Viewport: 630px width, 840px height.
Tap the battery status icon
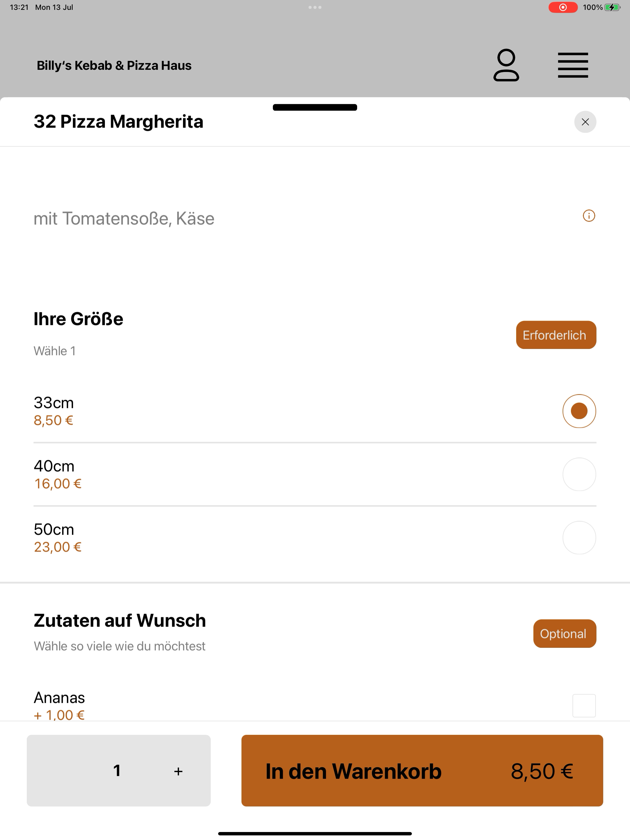click(612, 7)
